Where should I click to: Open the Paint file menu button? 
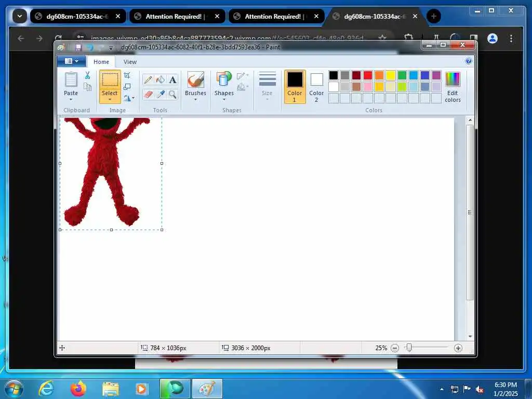(71, 61)
